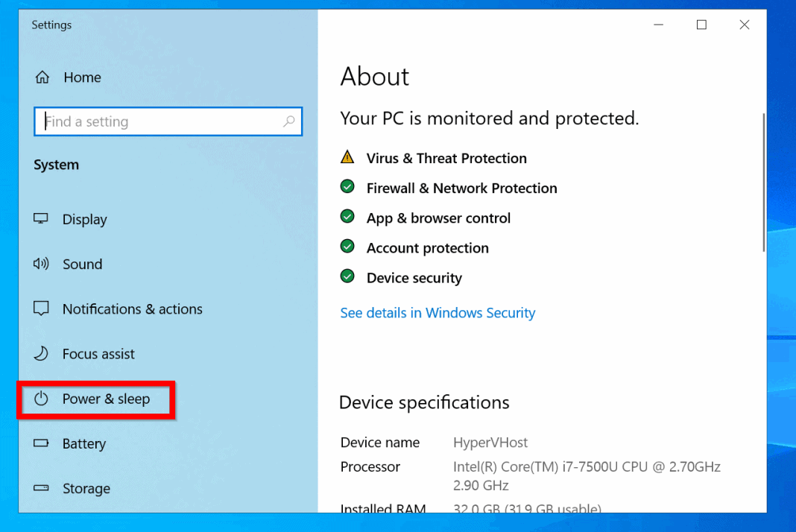
Task: Click the Account protection green checkmark
Action: [347, 246]
